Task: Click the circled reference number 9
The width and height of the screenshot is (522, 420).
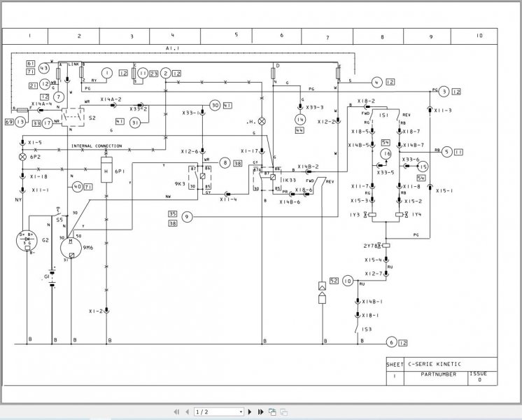Action: click(x=187, y=217)
